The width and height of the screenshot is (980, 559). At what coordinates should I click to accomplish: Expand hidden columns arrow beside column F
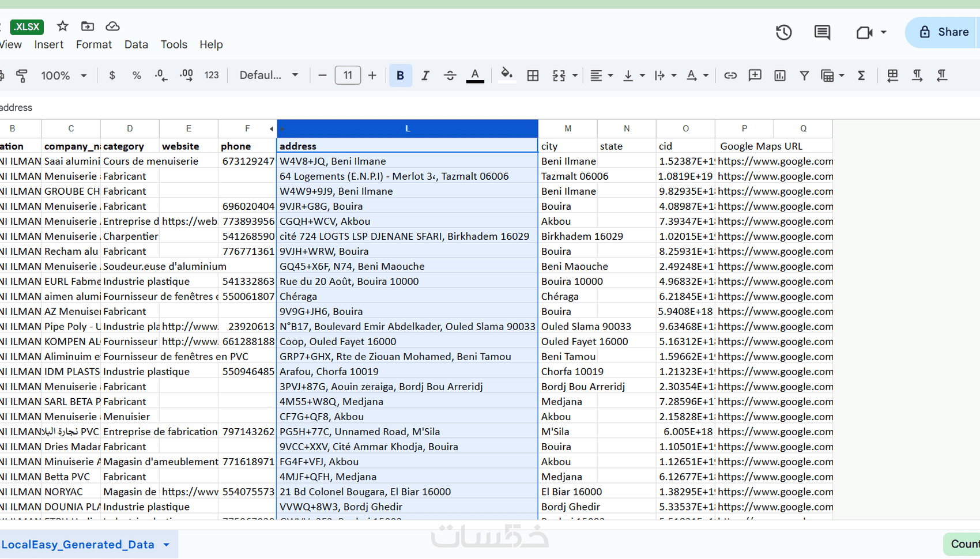[272, 129]
